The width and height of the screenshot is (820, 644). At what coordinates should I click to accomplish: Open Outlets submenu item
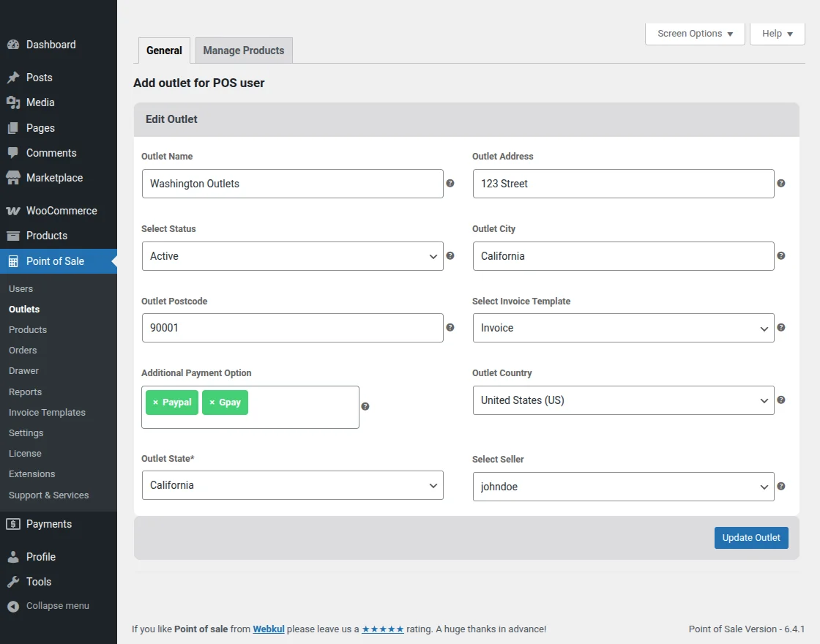coord(24,309)
